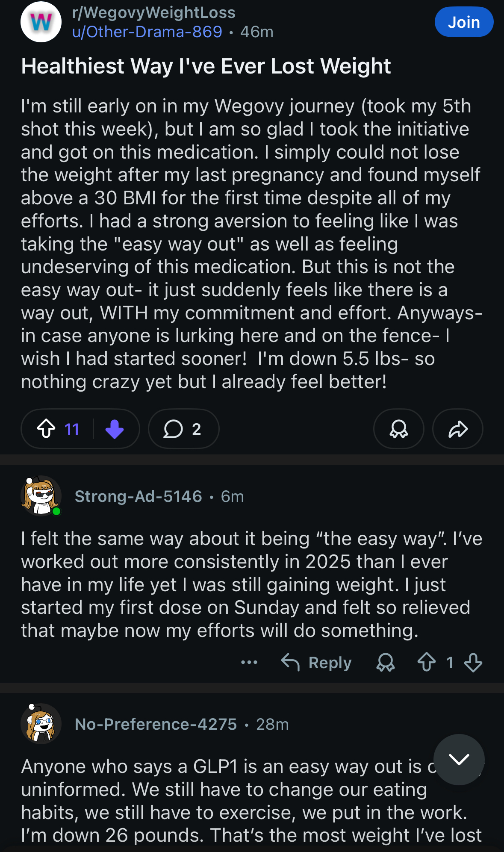Tap the Join button
This screenshot has width=504, height=852.
coord(463,22)
